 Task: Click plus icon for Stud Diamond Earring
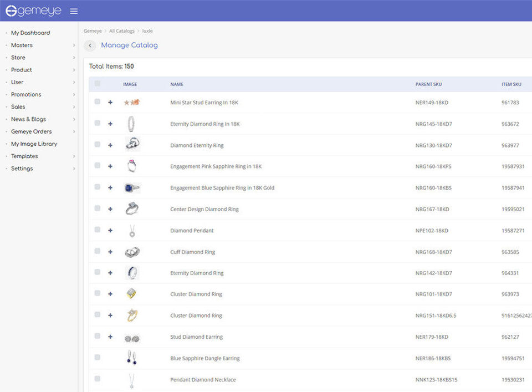(x=110, y=337)
